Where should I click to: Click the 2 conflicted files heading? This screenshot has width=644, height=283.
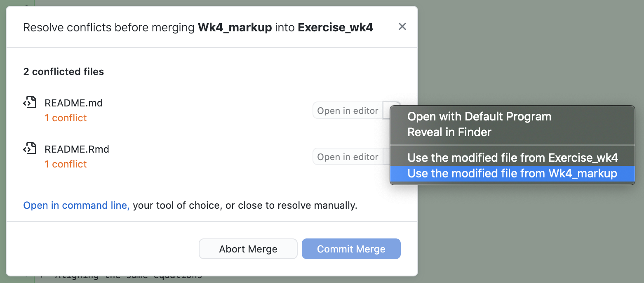63,72
